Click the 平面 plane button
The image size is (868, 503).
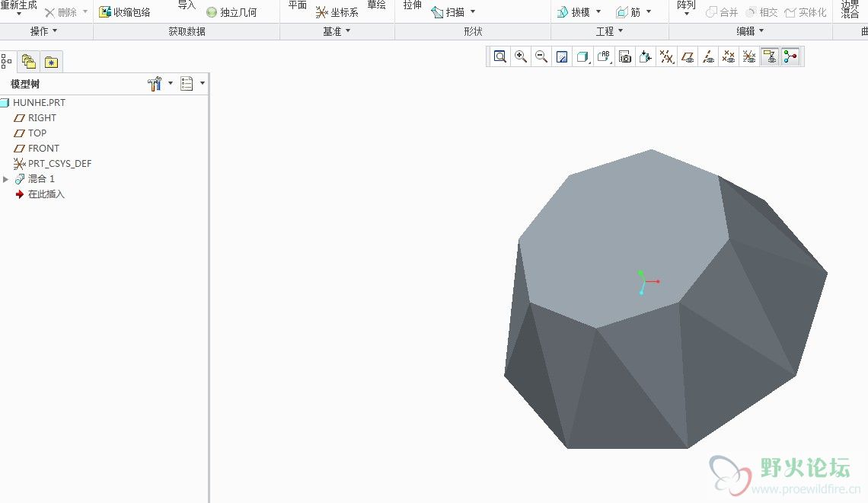coord(297,5)
